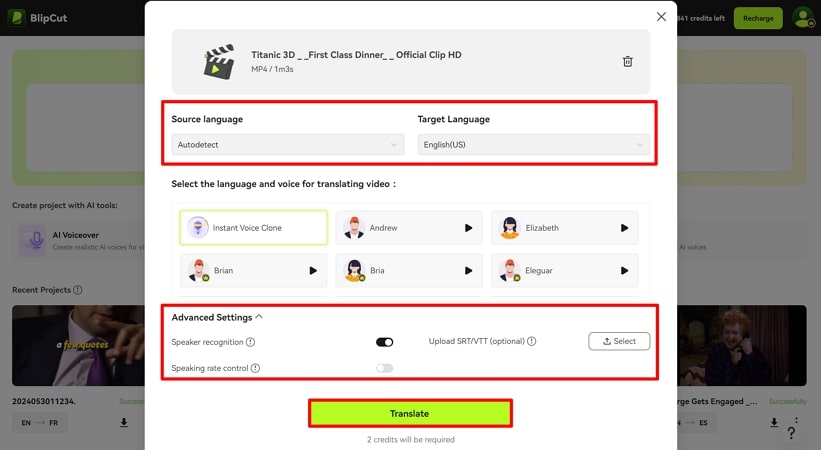Play the Andrew voice preview
Image resolution: width=821 pixels, height=450 pixels.
pos(469,228)
